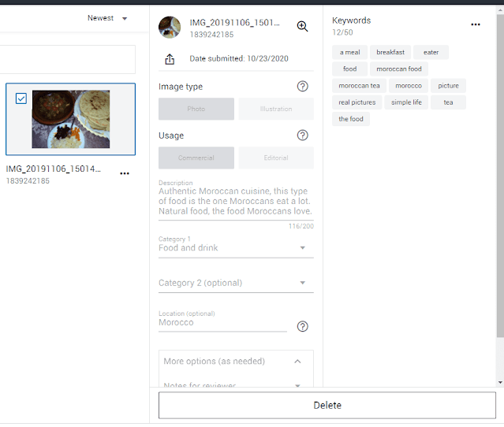Click the Location field containing Morocco

(222, 323)
